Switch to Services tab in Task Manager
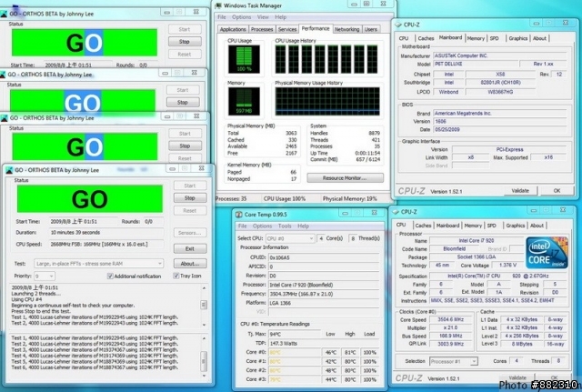This screenshot has height=392, width=582. pyautogui.click(x=287, y=29)
